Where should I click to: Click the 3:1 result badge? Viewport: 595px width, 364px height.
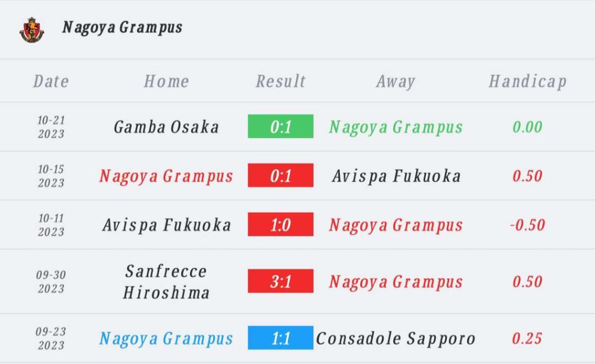coord(281,281)
